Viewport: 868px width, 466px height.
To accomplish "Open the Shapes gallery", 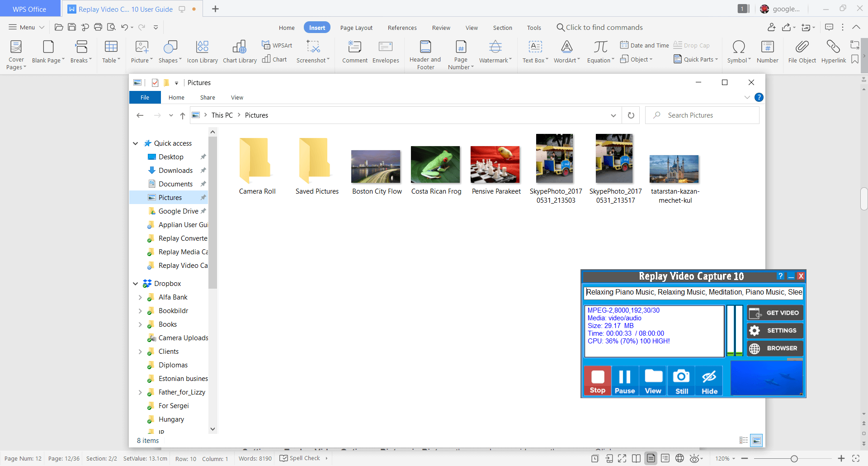I will point(170,52).
